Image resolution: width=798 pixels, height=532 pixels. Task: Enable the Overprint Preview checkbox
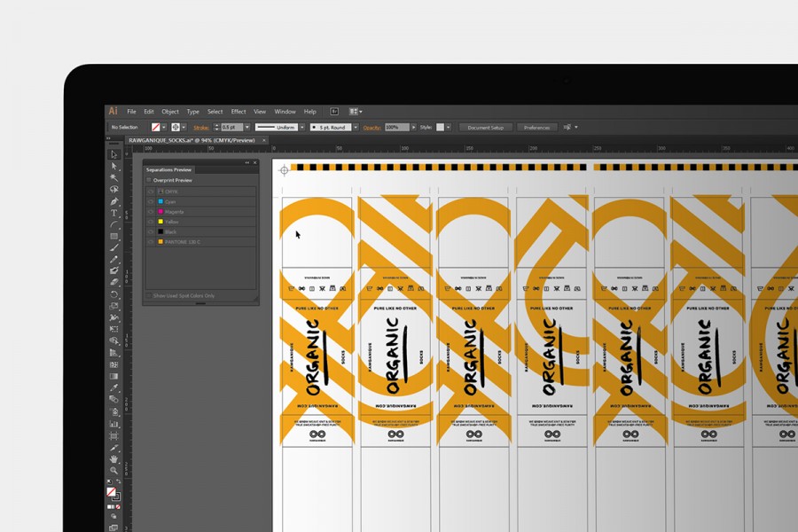tap(150, 180)
